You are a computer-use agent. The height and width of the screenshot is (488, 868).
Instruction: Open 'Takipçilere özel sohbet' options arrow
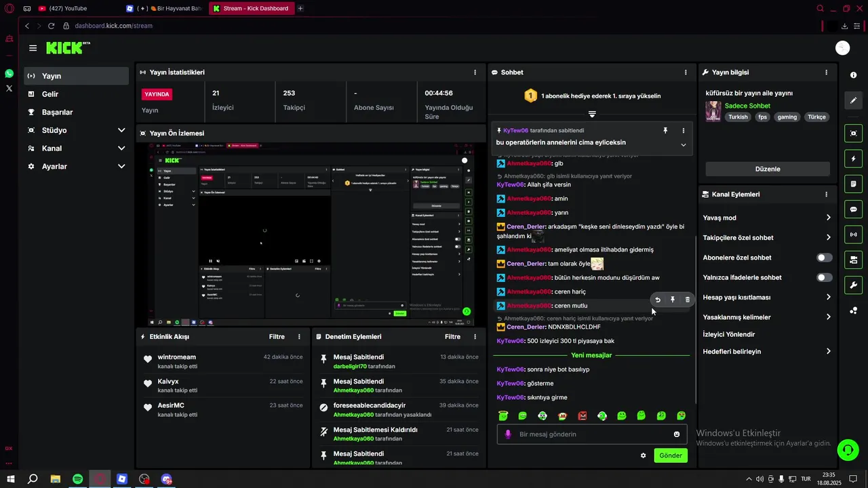click(828, 237)
